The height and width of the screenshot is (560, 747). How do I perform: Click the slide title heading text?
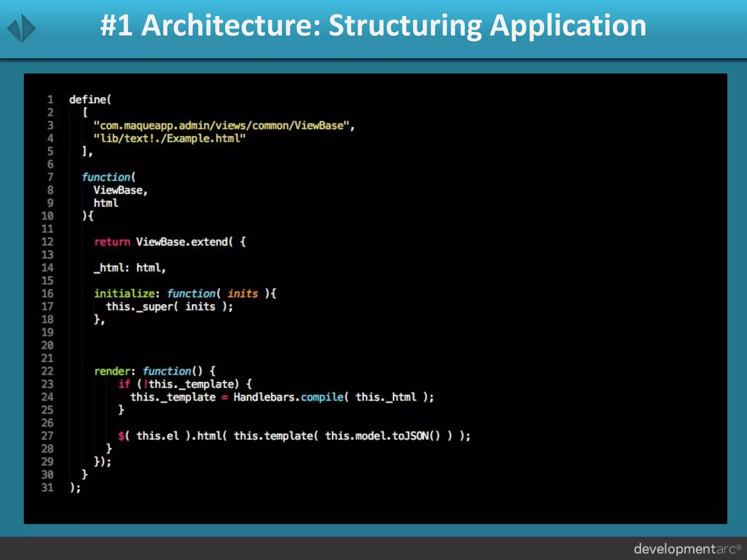coord(373,26)
